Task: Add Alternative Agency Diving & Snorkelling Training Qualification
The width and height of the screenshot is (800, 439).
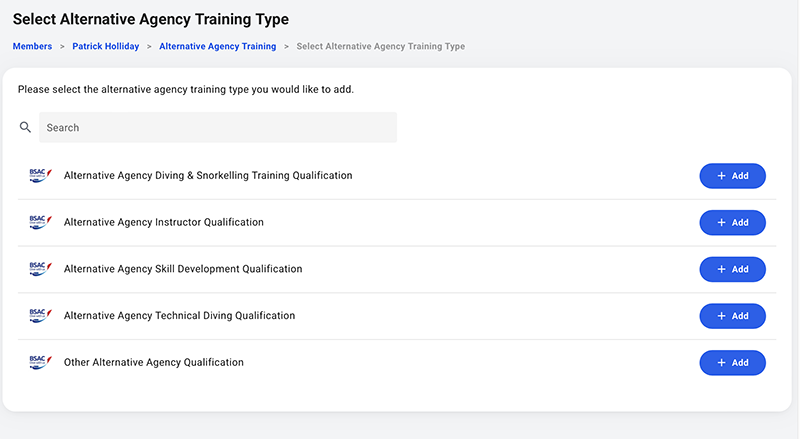Action: 732,176
